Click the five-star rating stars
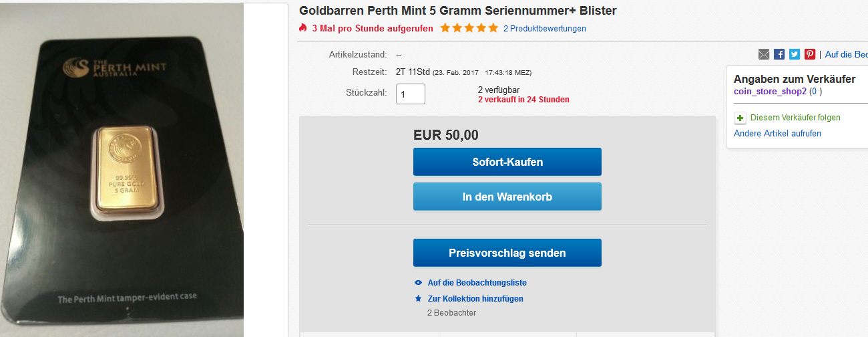Screen dimensions: 868x337 tap(469, 28)
